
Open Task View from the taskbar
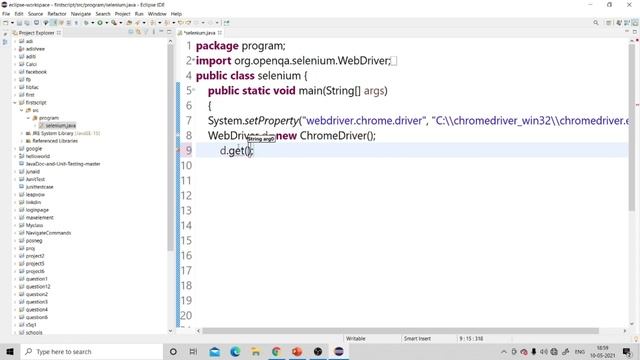(193, 351)
